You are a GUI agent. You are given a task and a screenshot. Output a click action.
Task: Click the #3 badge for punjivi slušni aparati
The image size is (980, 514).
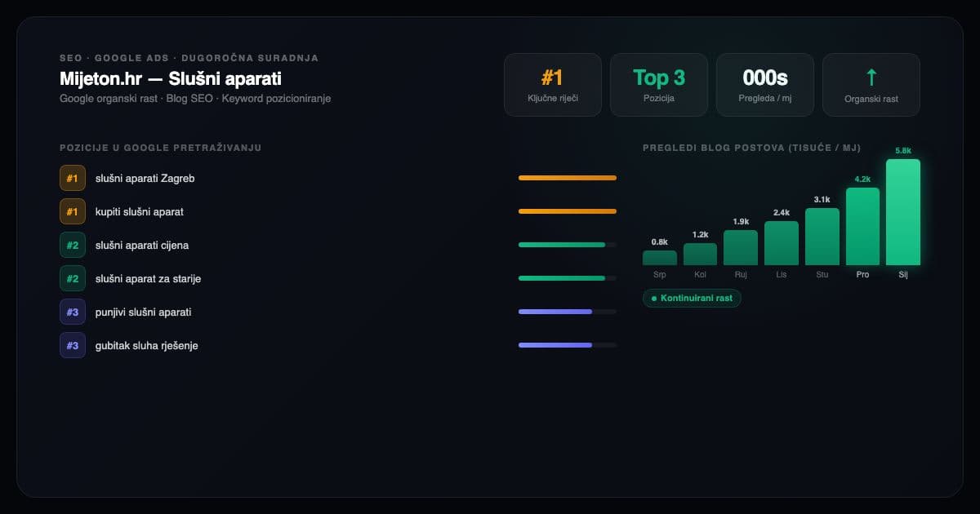(73, 312)
